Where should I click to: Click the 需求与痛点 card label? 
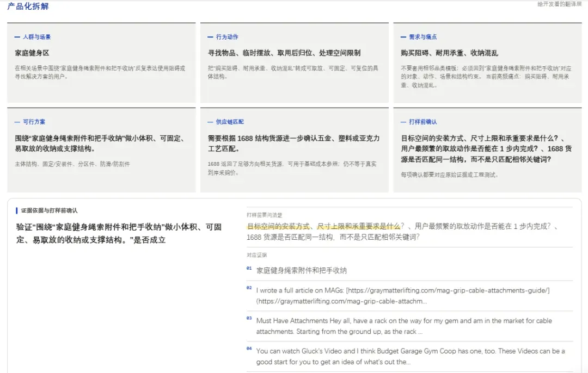pyautogui.click(x=422, y=36)
